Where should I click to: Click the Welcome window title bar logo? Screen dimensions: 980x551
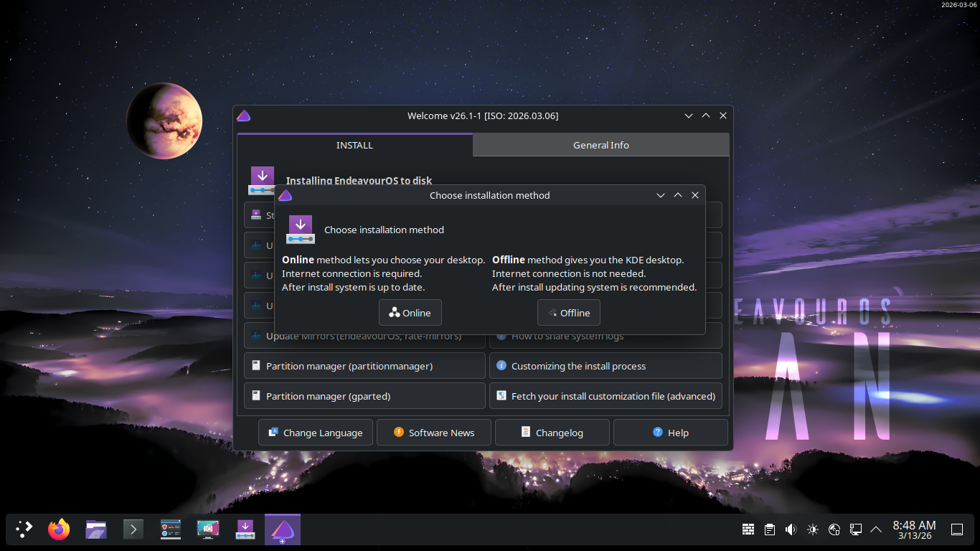point(244,116)
